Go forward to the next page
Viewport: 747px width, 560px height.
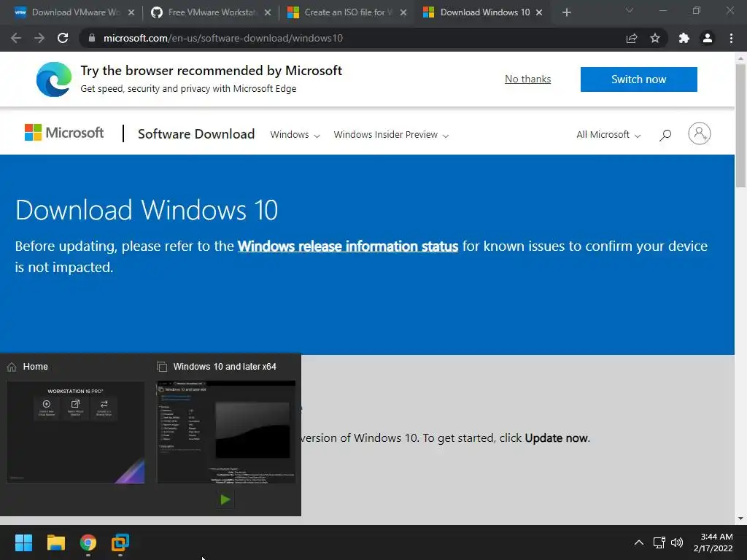pyautogui.click(x=39, y=38)
